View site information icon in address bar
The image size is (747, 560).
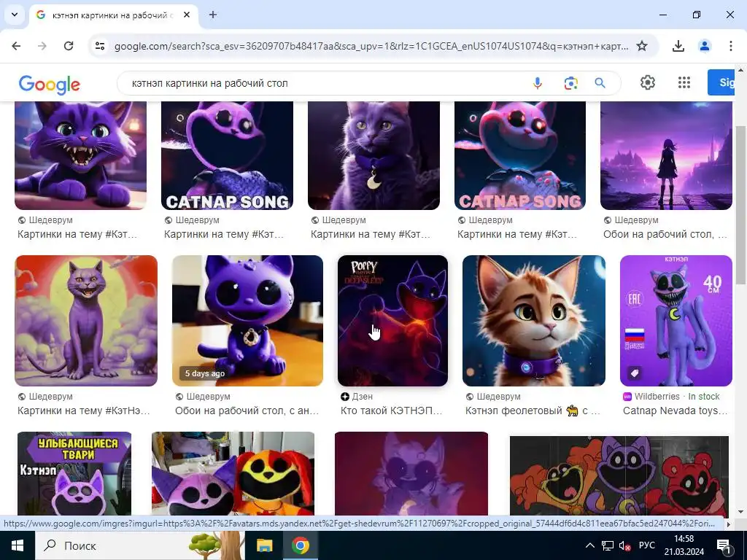100,46
